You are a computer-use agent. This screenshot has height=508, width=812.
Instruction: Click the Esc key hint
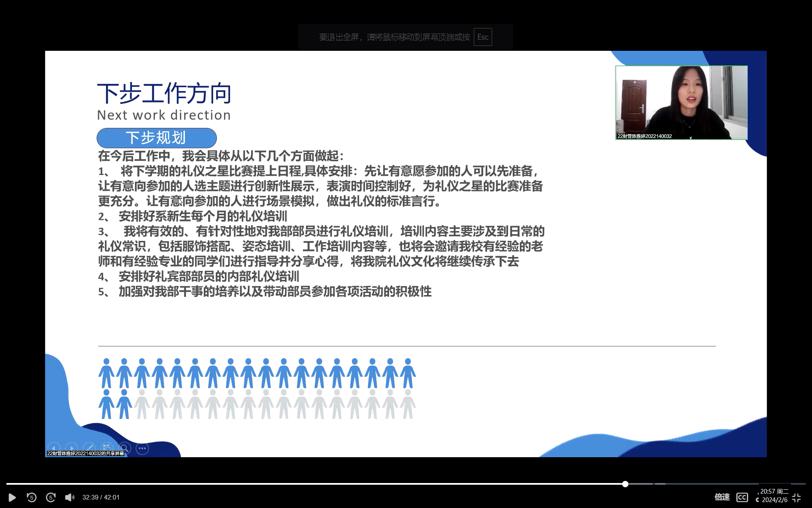tap(483, 37)
